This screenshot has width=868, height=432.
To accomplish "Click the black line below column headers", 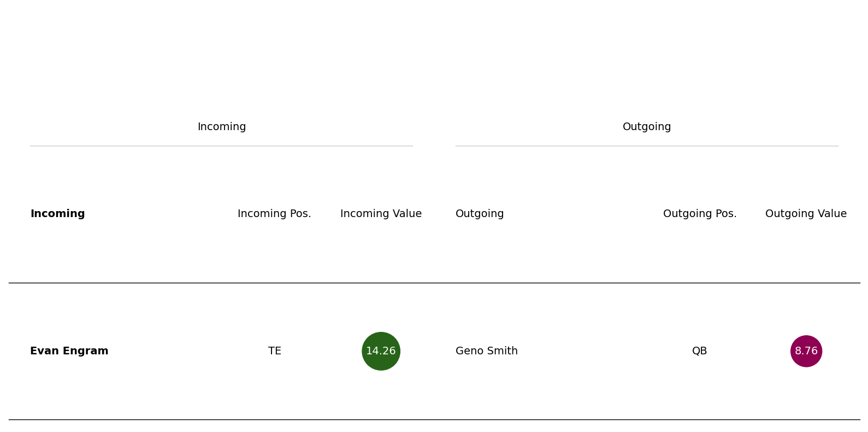I will click(x=434, y=283).
